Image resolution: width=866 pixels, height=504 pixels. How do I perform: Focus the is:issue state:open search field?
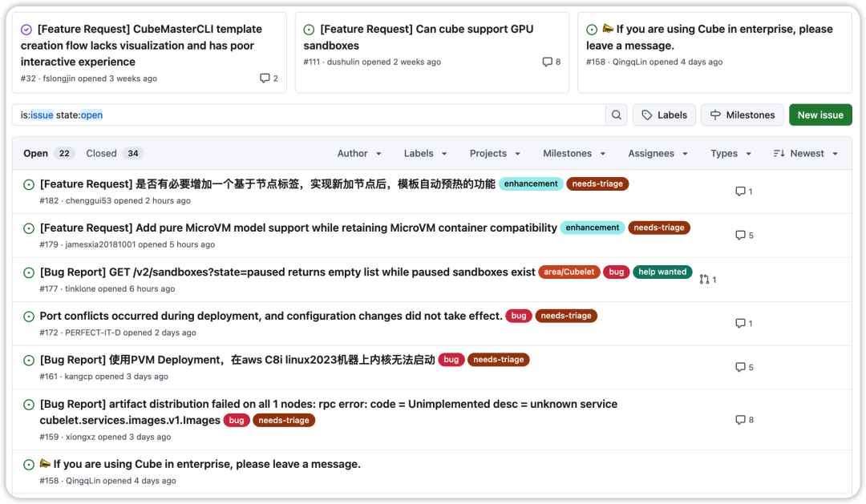tap(309, 115)
